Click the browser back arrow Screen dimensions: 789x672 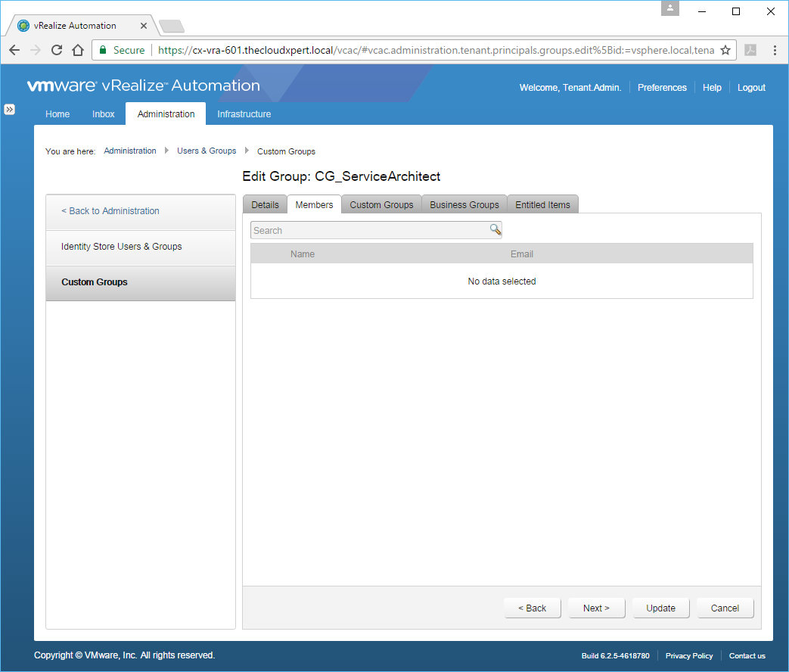(14, 50)
